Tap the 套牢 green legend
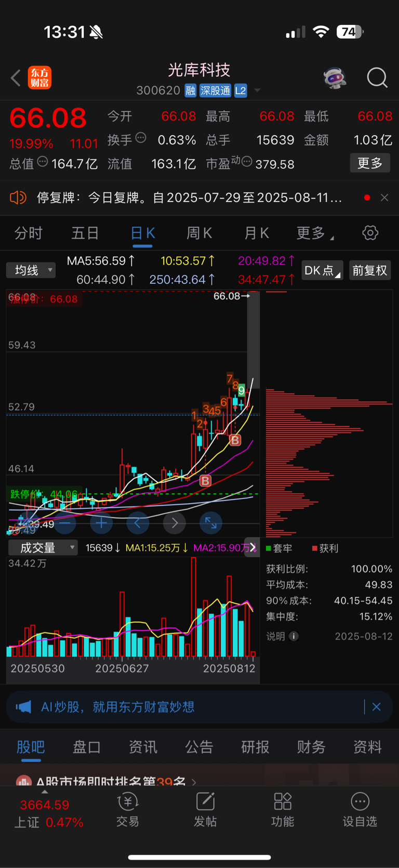The image size is (399, 868). [x=279, y=548]
